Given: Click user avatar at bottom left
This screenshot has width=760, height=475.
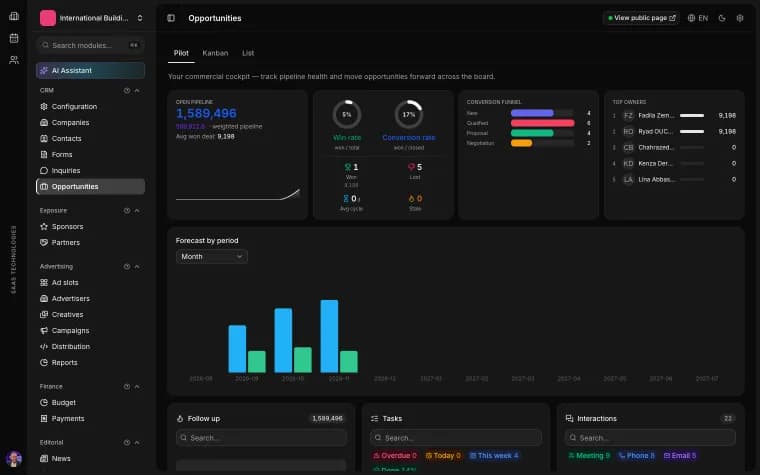Looking at the screenshot, I should pyautogui.click(x=14, y=458).
